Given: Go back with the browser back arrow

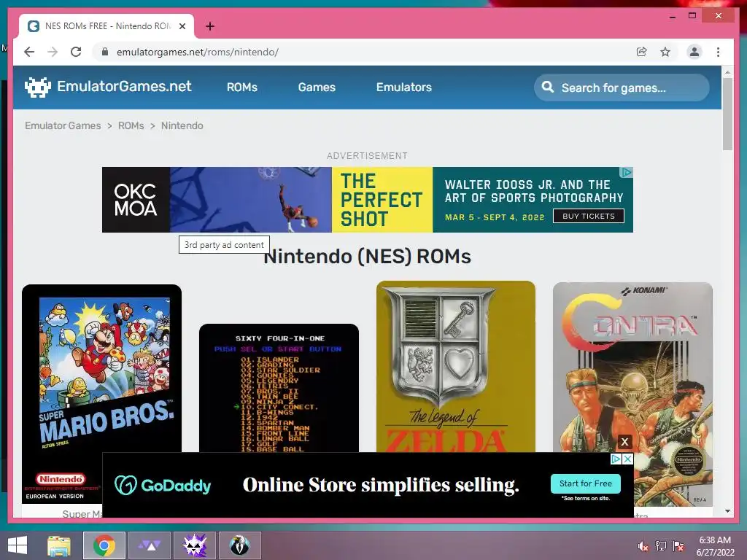Looking at the screenshot, I should pos(29,52).
